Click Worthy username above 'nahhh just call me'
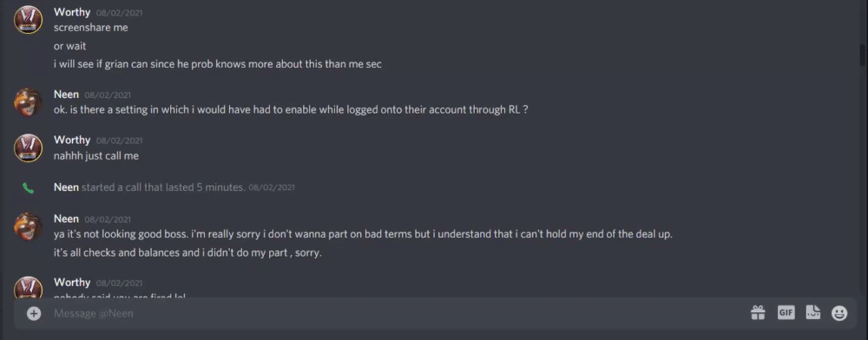This screenshot has height=340, width=868. [72, 140]
